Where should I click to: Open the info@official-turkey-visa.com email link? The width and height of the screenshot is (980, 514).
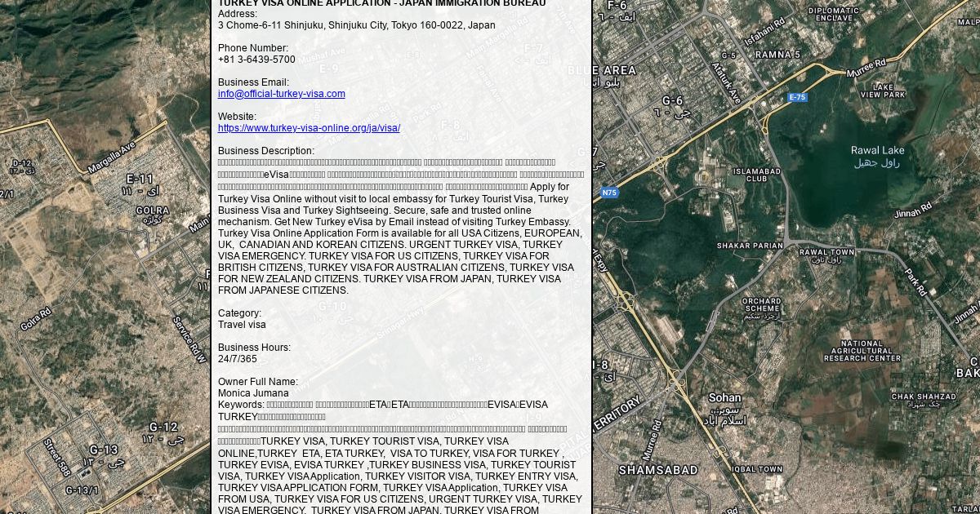click(x=281, y=94)
